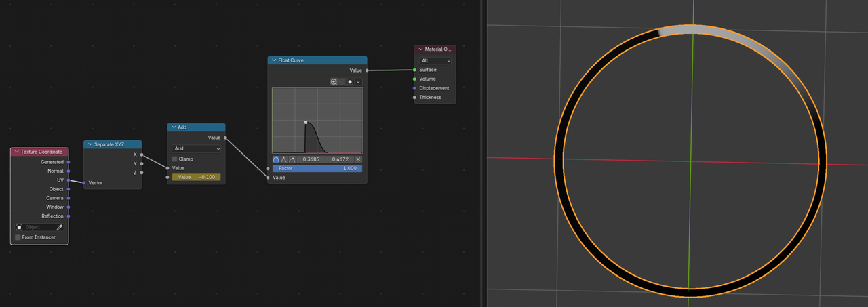Edit curve point Y value 0.4672
The height and width of the screenshot is (307, 868).
(x=339, y=159)
